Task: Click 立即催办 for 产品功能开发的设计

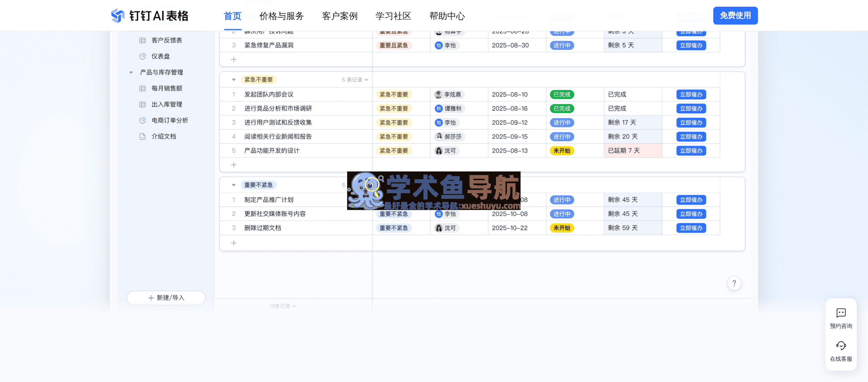Action: pyautogui.click(x=691, y=151)
